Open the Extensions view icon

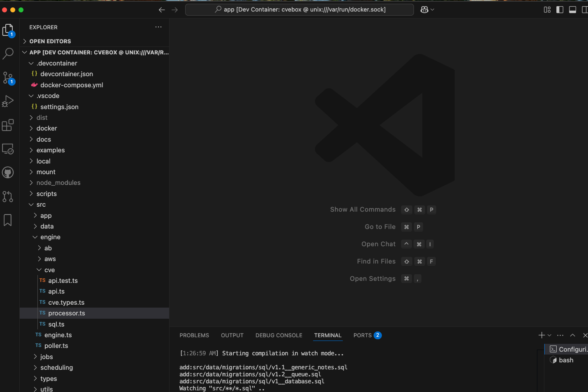click(x=8, y=125)
